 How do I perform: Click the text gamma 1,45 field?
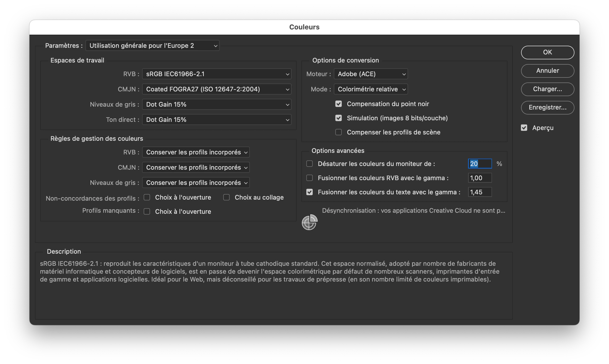tap(480, 192)
